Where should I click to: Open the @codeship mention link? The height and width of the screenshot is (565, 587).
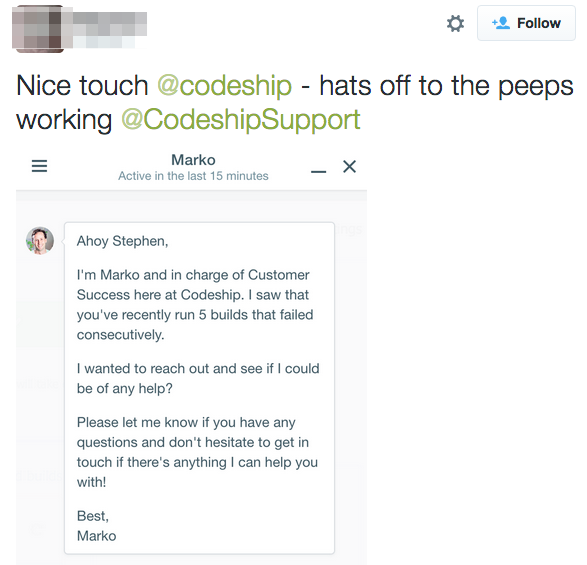click(224, 86)
